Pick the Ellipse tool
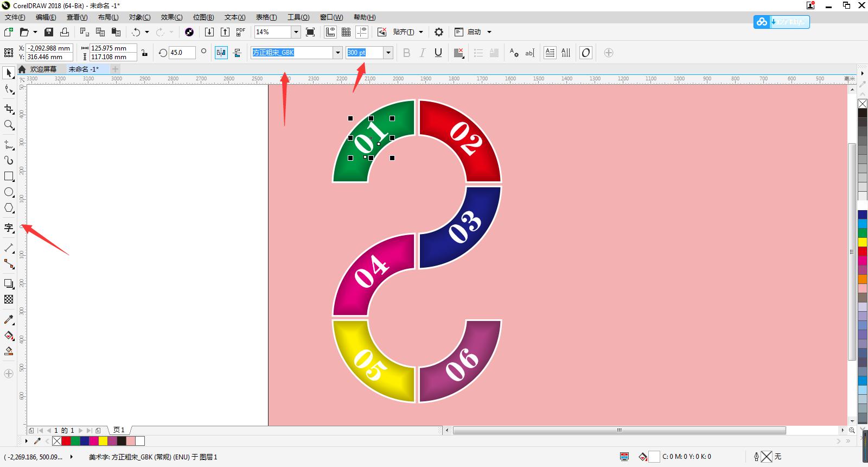This screenshot has width=868, height=467. coord(9,192)
